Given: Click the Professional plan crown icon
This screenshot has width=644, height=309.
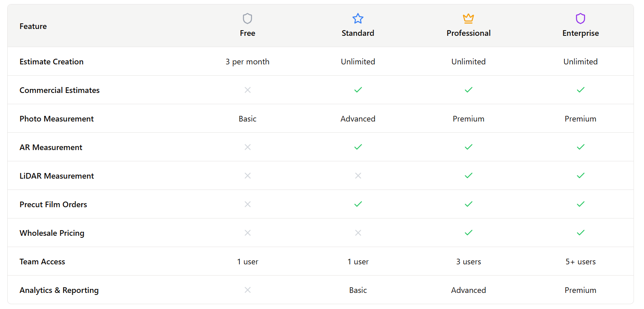Looking at the screenshot, I should click(468, 19).
